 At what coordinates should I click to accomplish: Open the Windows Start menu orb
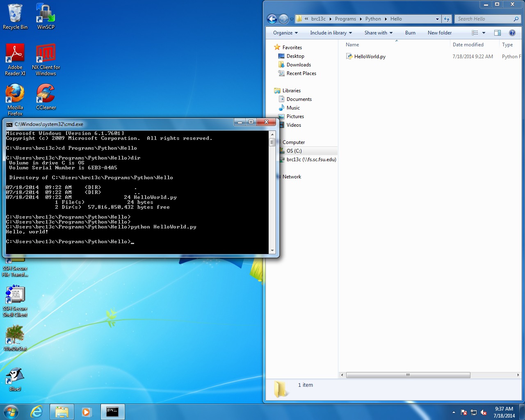11,412
